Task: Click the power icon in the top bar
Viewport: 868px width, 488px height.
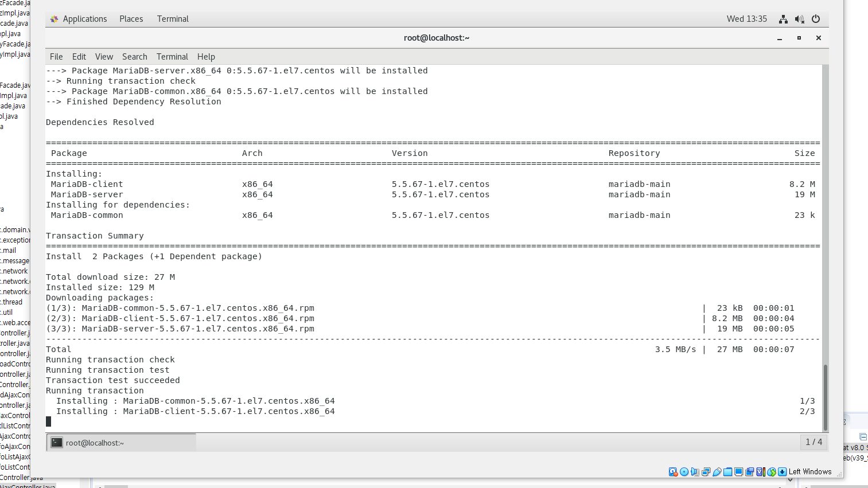Action: click(816, 19)
